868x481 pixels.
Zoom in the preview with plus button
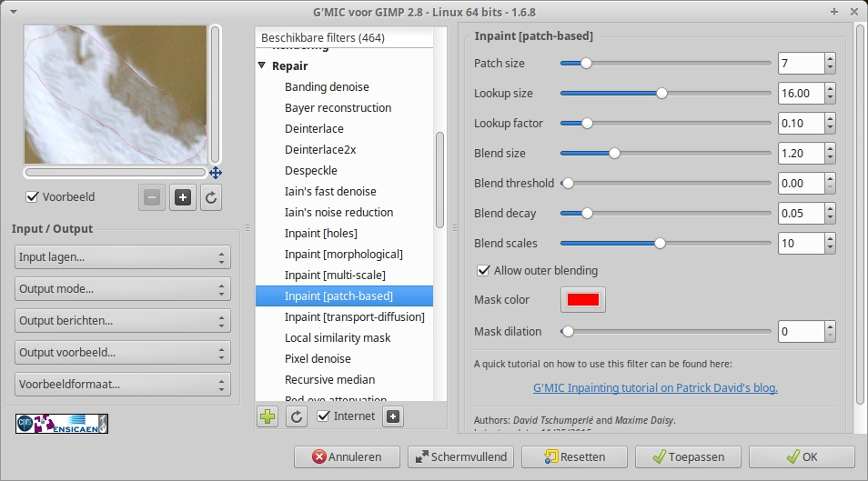[183, 197]
